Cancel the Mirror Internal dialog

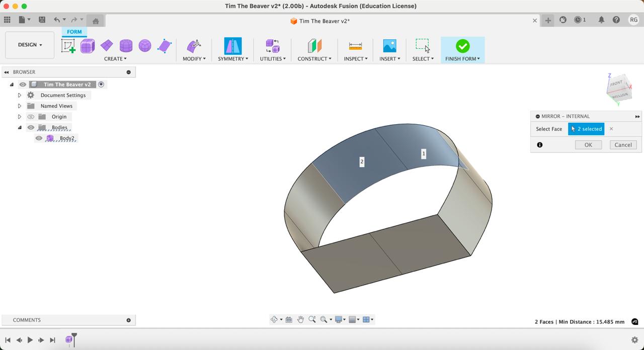[x=623, y=145]
